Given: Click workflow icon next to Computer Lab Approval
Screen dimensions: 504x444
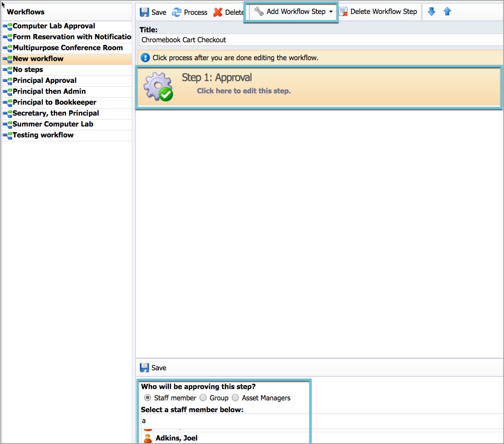Looking at the screenshot, I should [x=7, y=26].
